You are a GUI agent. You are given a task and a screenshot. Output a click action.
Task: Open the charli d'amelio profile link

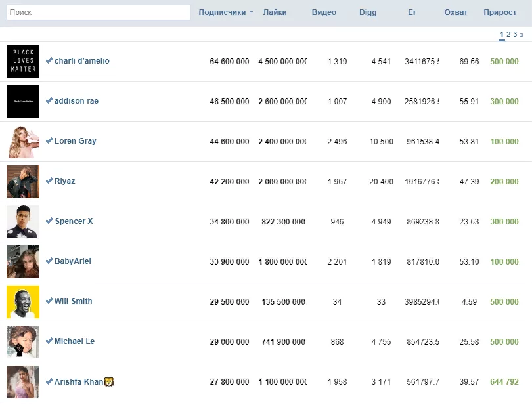click(81, 61)
